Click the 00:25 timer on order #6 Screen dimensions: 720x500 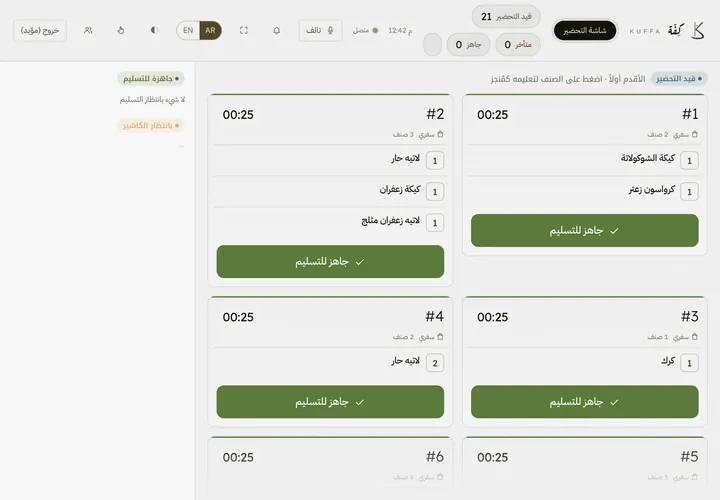coord(238,457)
